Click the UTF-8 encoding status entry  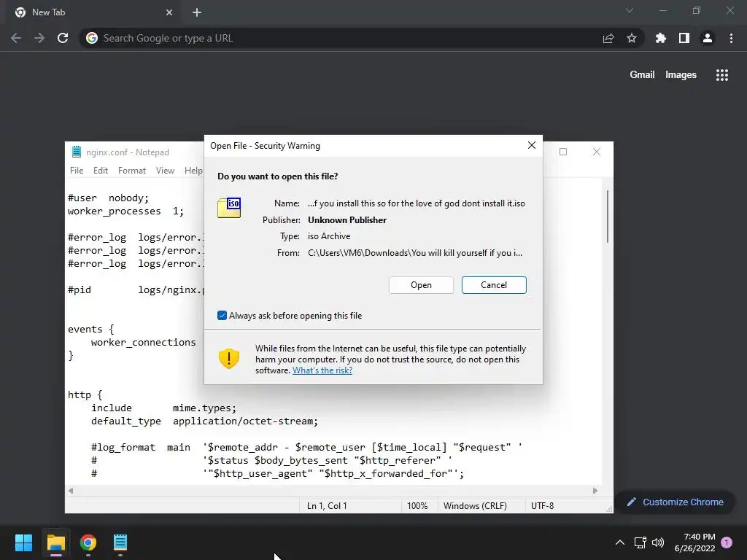coord(543,506)
